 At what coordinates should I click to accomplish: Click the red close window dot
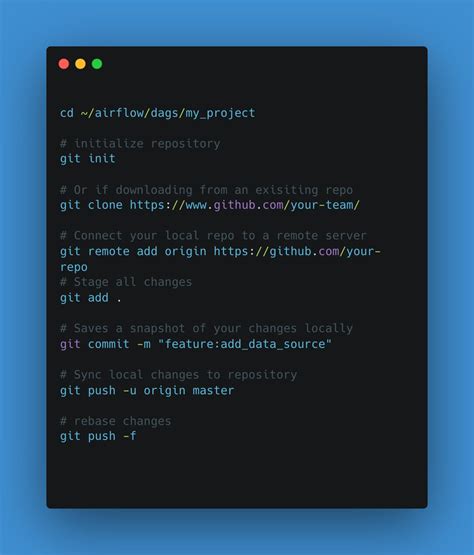coord(64,64)
